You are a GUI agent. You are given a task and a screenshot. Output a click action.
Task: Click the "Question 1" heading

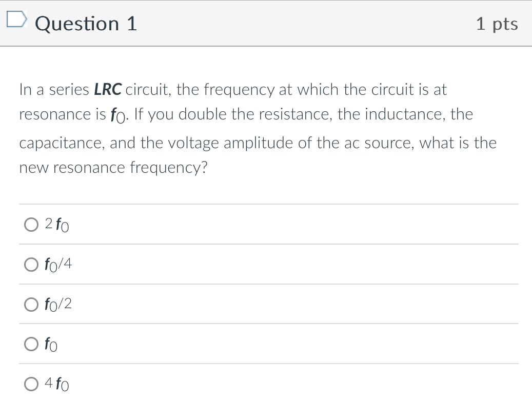86,23
